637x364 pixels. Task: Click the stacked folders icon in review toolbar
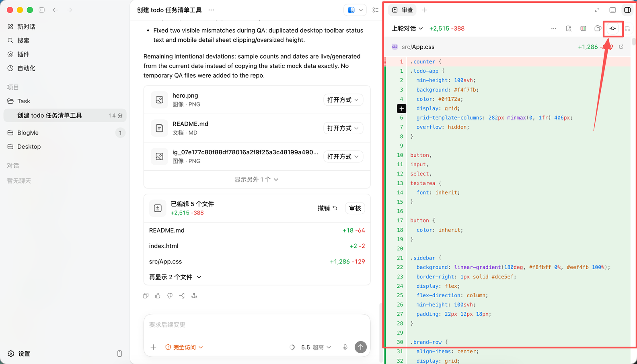[598, 29]
